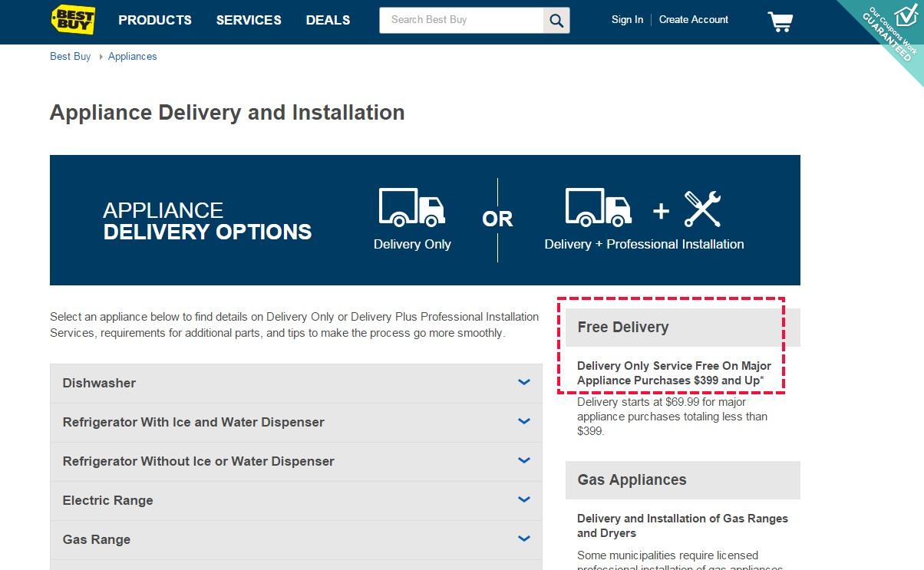Screen dimensions: 924x570
Task: Go to Appliances breadcrumb link
Action: tap(132, 56)
